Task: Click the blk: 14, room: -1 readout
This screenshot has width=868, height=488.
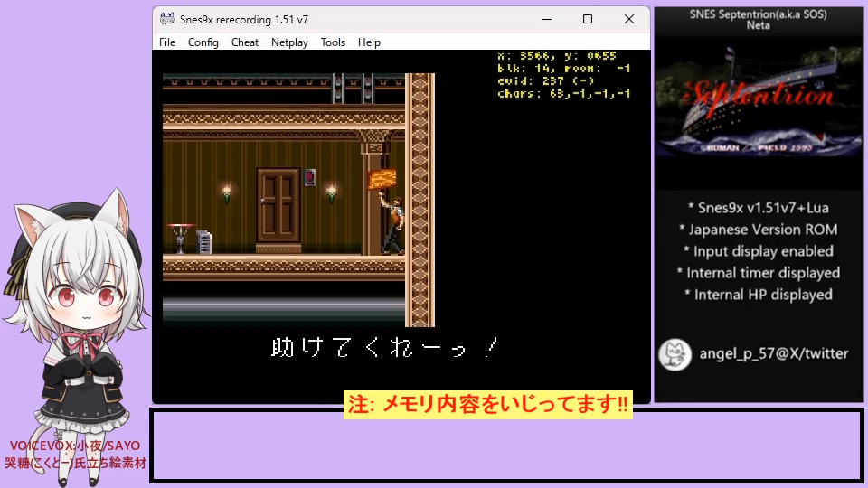Action: (563, 68)
